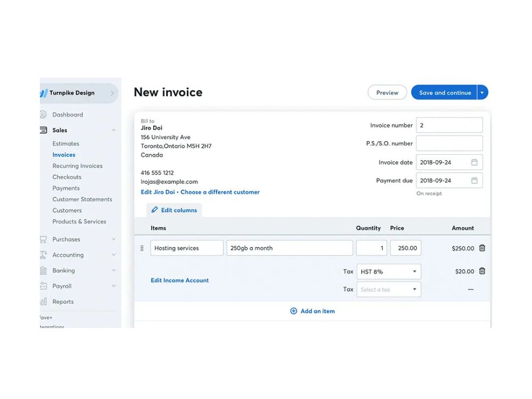The width and height of the screenshot is (532, 399).
Task: Click the Banking building icon
Action: coord(43,270)
